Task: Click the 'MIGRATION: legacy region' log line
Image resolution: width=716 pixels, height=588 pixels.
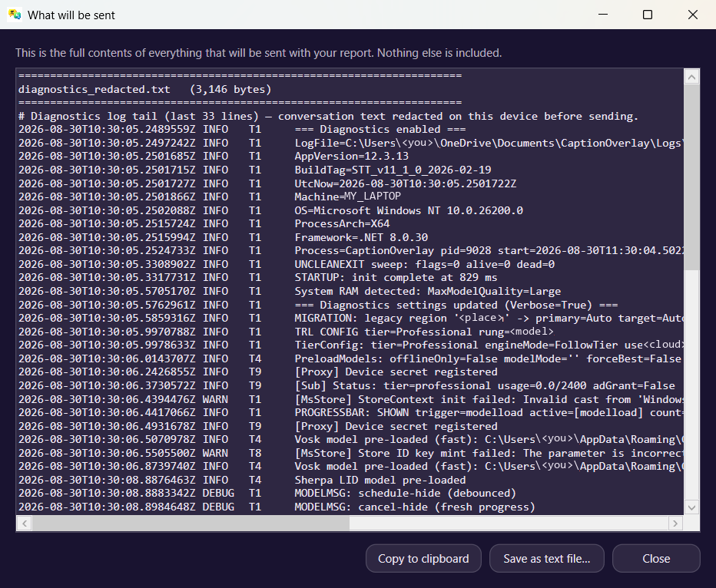Action: pos(350,319)
